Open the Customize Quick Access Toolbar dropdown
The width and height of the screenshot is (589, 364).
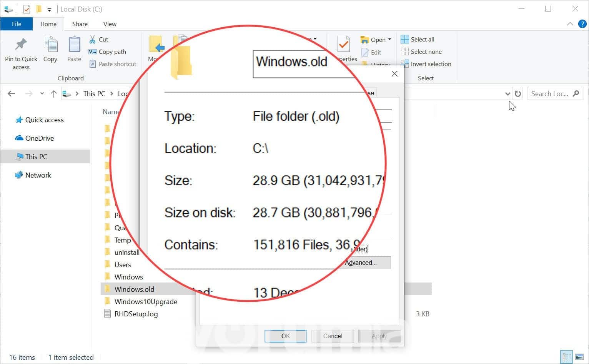49,10
